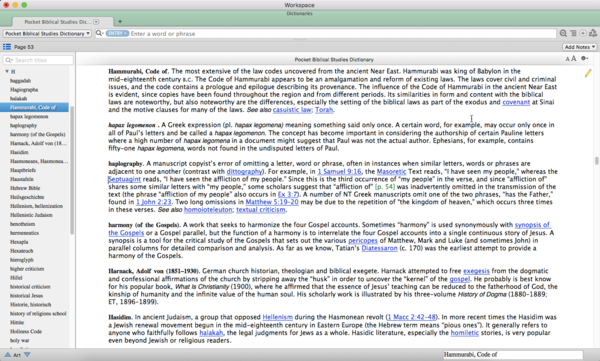Click the up triangle navigation arrow
Viewport: 600px width, 361px height.
pyautogui.click(x=7, y=354)
